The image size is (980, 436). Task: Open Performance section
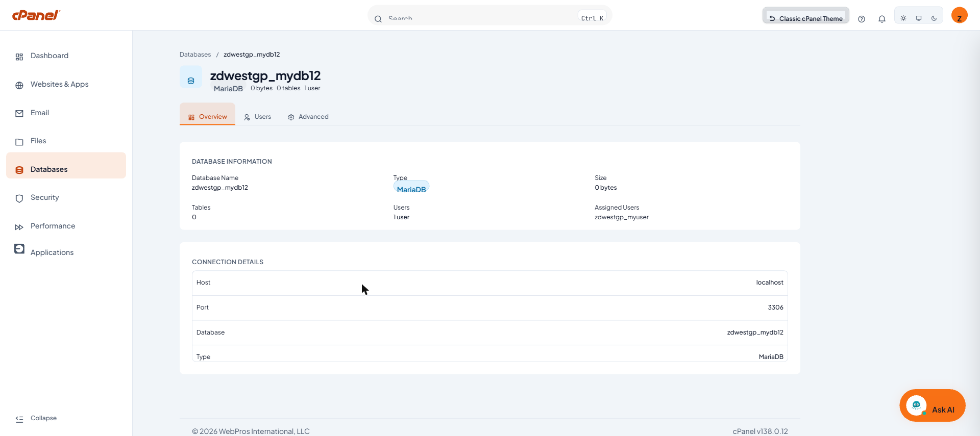(66, 226)
